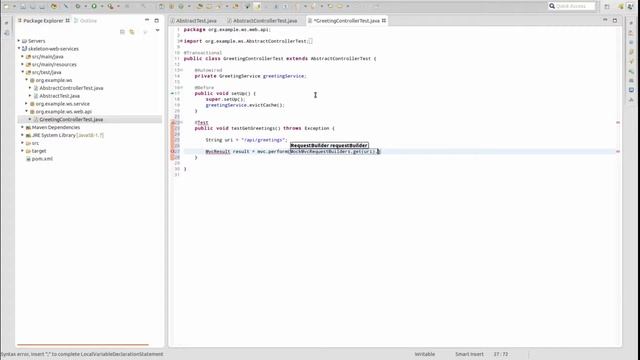Select the org.example.ws package
The height and width of the screenshot is (360, 640).
point(53,80)
